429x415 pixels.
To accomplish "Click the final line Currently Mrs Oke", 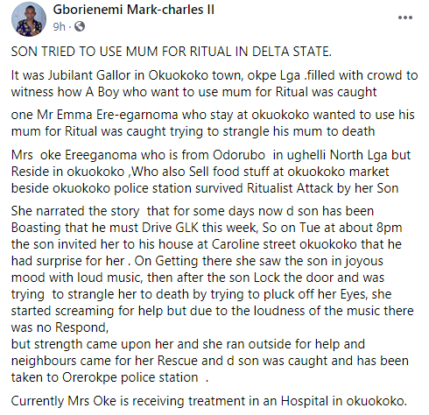I will [209, 401].
